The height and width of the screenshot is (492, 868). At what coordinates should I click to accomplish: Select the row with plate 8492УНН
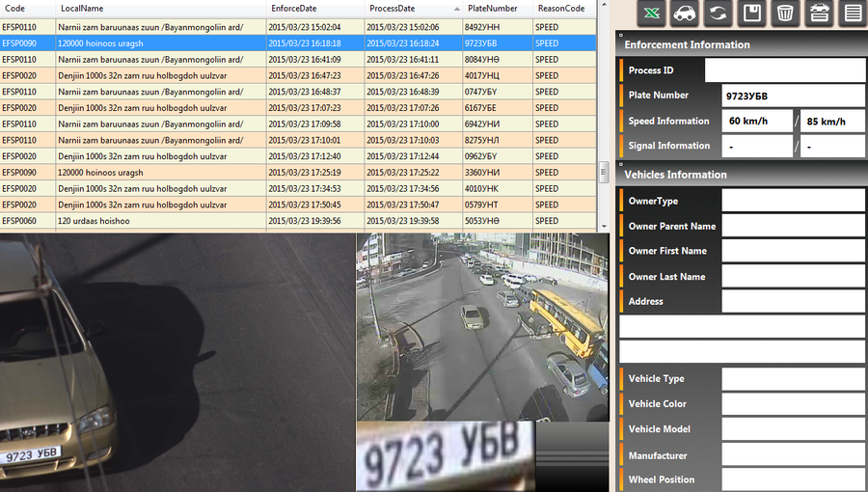298,27
